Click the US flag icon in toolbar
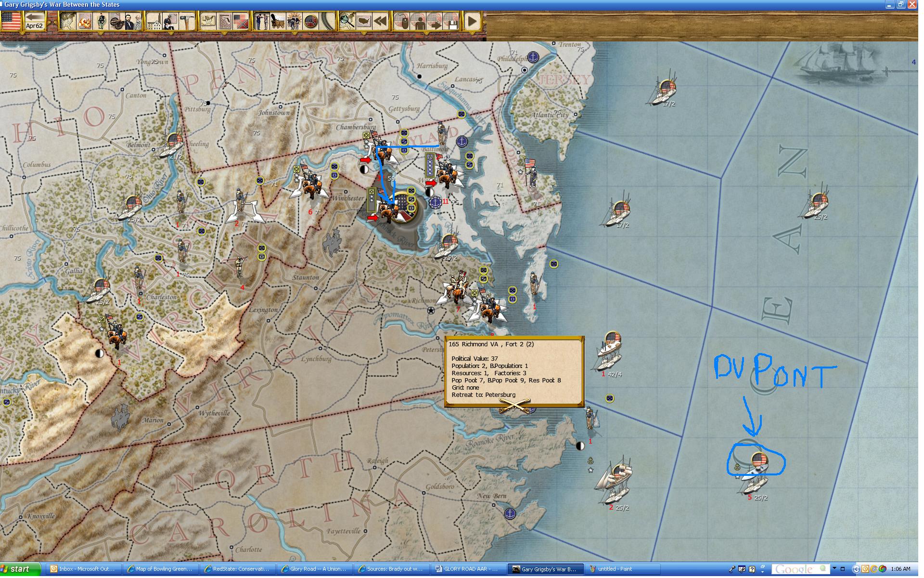Image resolution: width=924 pixels, height=578 pixels. tap(11, 21)
